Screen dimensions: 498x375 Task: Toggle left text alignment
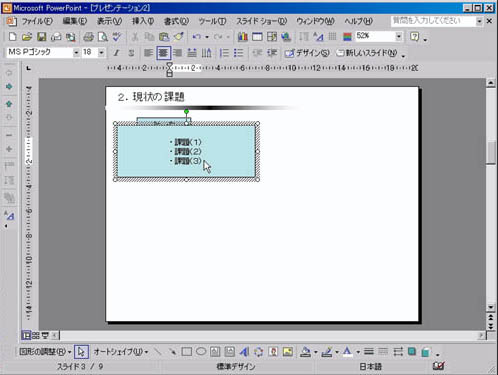click(148, 53)
